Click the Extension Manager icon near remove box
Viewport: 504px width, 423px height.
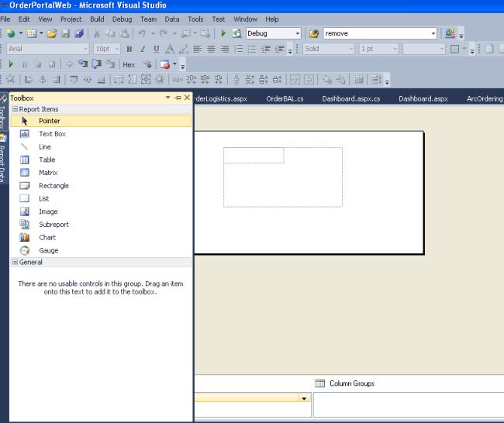450,33
